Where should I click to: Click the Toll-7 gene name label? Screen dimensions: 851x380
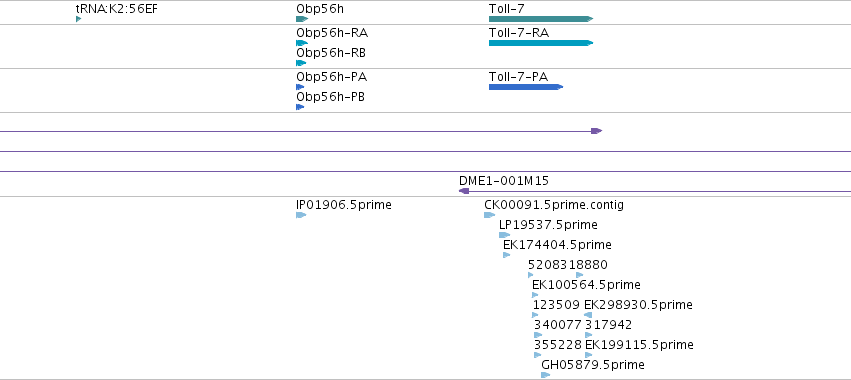pos(507,9)
